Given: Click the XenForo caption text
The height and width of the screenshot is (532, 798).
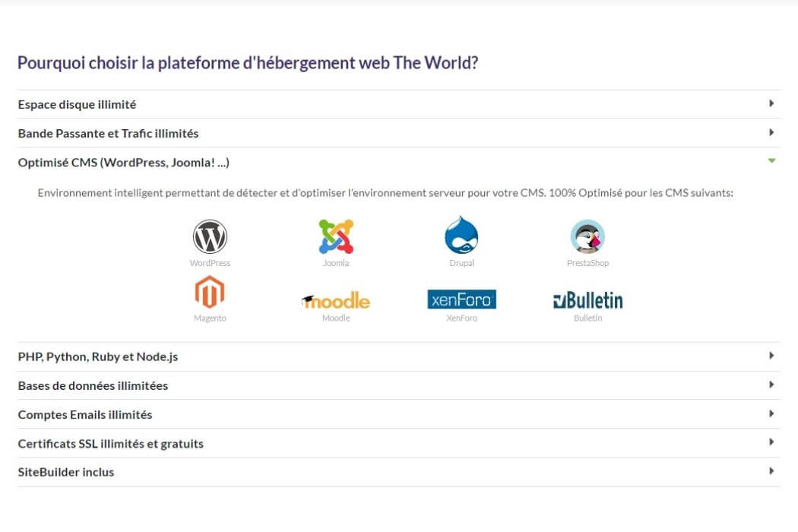Looking at the screenshot, I should [461, 318].
